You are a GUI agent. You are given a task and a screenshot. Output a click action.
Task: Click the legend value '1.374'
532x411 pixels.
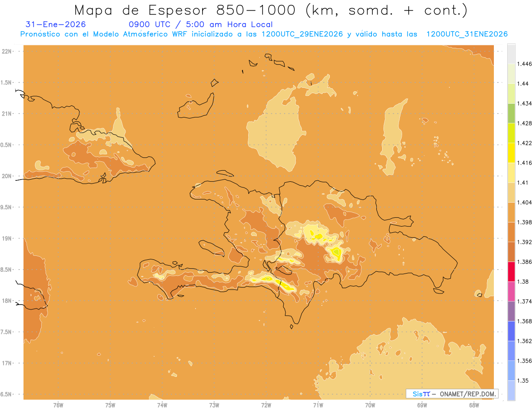tap(525, 301)
